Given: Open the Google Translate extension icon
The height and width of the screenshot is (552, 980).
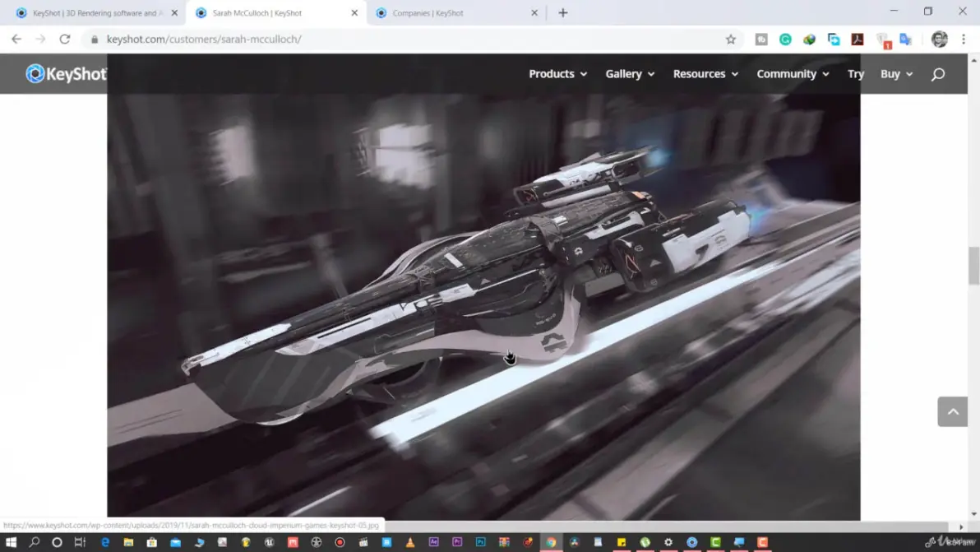Looking at the screenshot, I should [905, 39].
